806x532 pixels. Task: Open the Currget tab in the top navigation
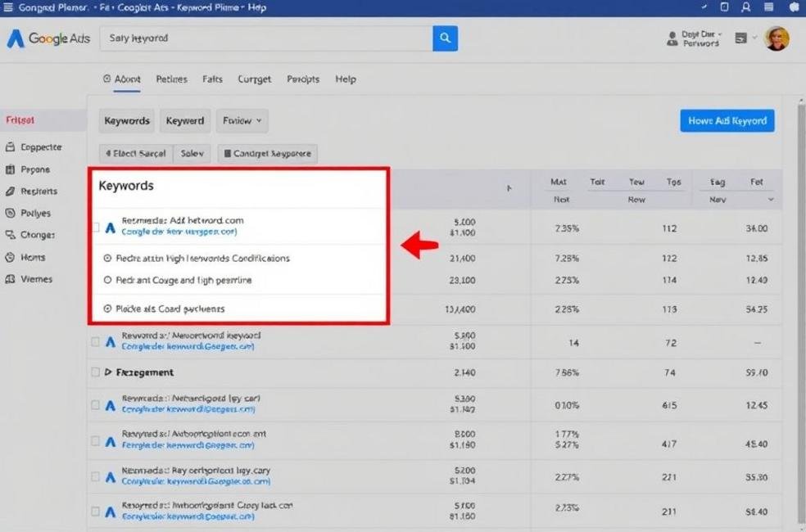point(254,79)
